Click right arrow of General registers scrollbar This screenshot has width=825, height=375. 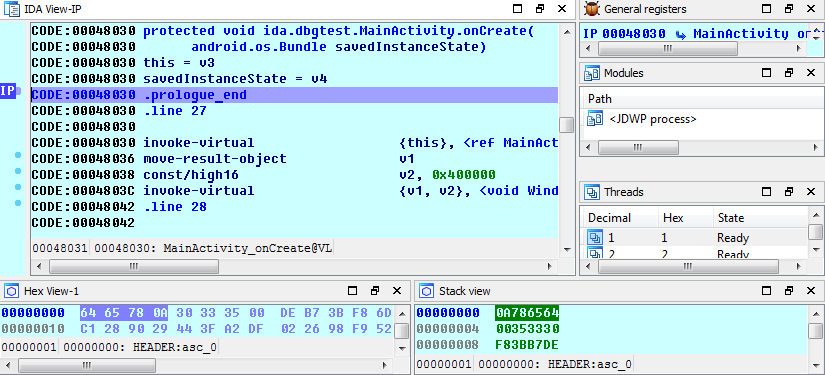tap(799, 49)
